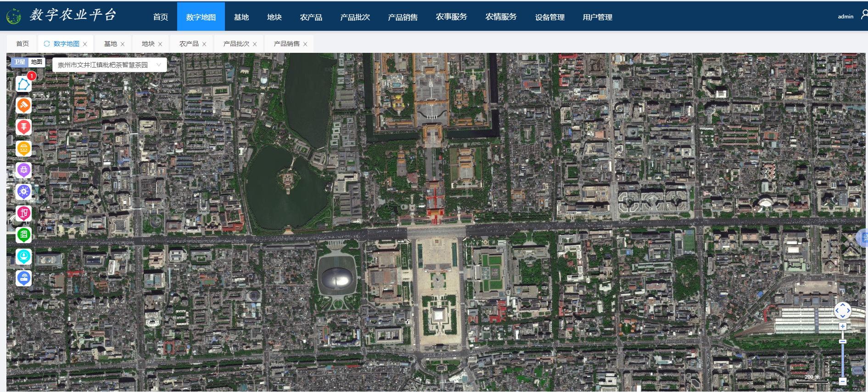Refresh the 数字地图 tab via its reload icon

46,44
